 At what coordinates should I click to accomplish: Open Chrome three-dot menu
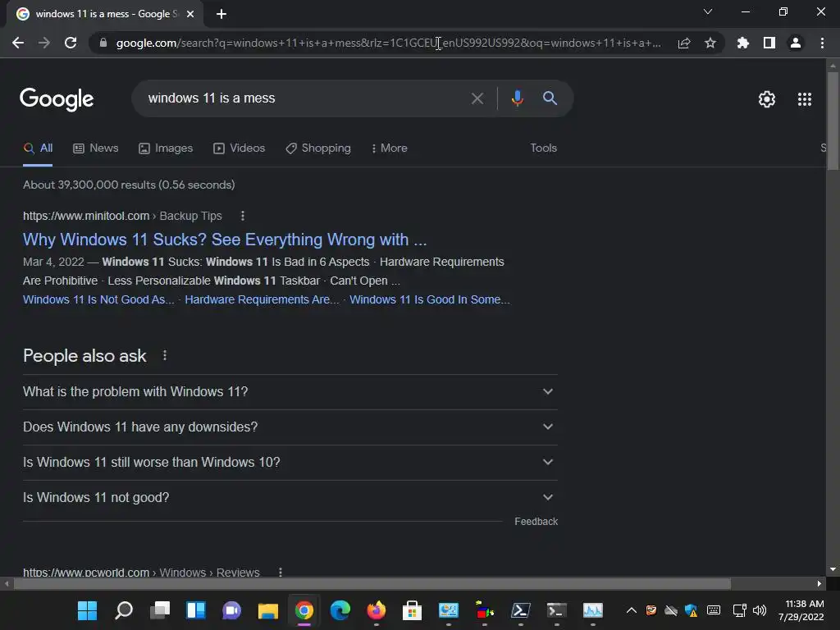(822, 43)
